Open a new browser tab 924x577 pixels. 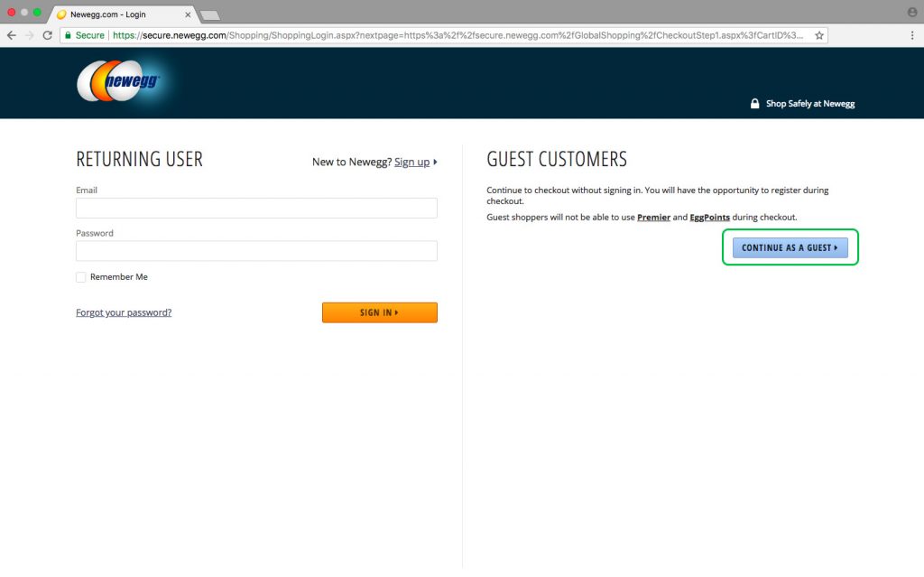click(x=209, y=14)
